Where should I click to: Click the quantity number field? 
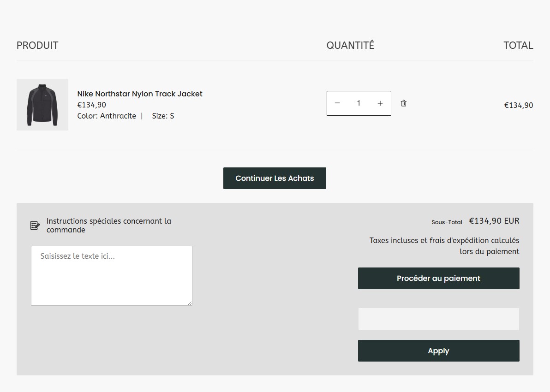click(x=359, y=103)
